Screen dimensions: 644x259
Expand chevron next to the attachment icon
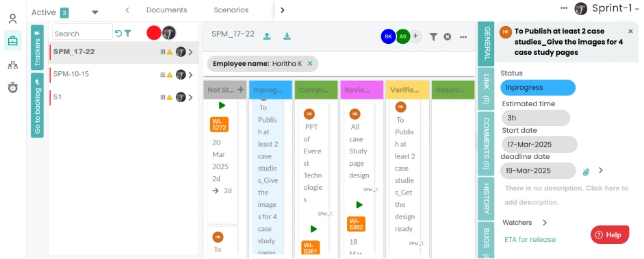pyautogui.click(x=600, y=170)
